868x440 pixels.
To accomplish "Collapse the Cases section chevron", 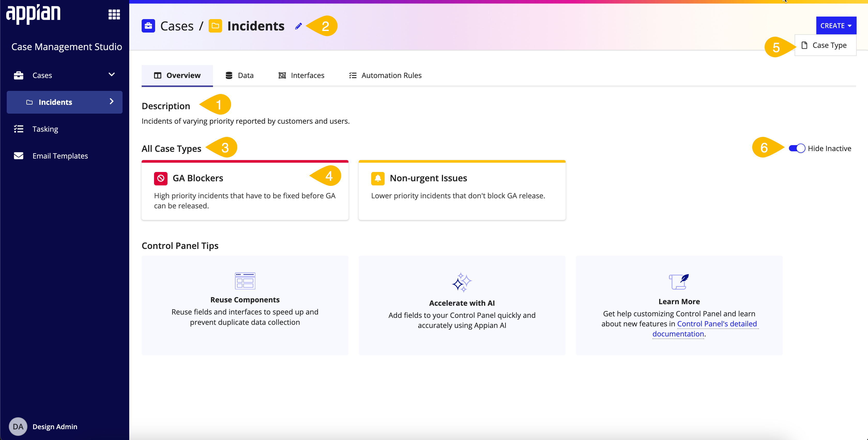I will pos(111,74).
